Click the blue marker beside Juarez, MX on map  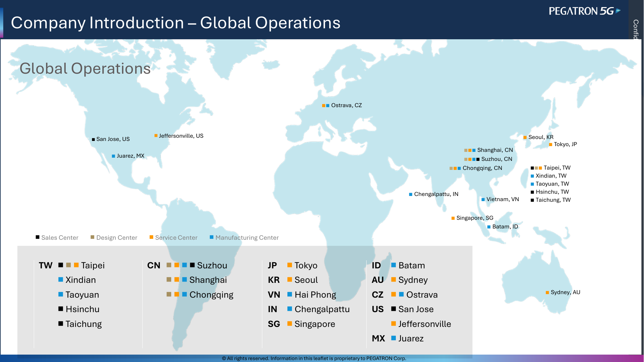pos(113,156)
